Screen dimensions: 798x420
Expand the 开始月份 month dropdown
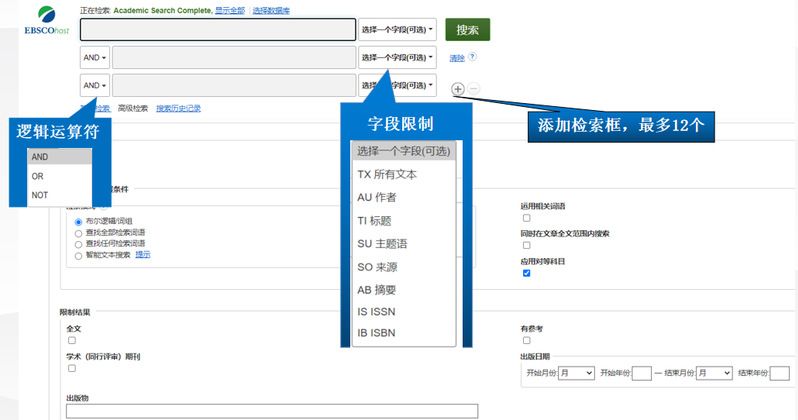pos(576,372)
